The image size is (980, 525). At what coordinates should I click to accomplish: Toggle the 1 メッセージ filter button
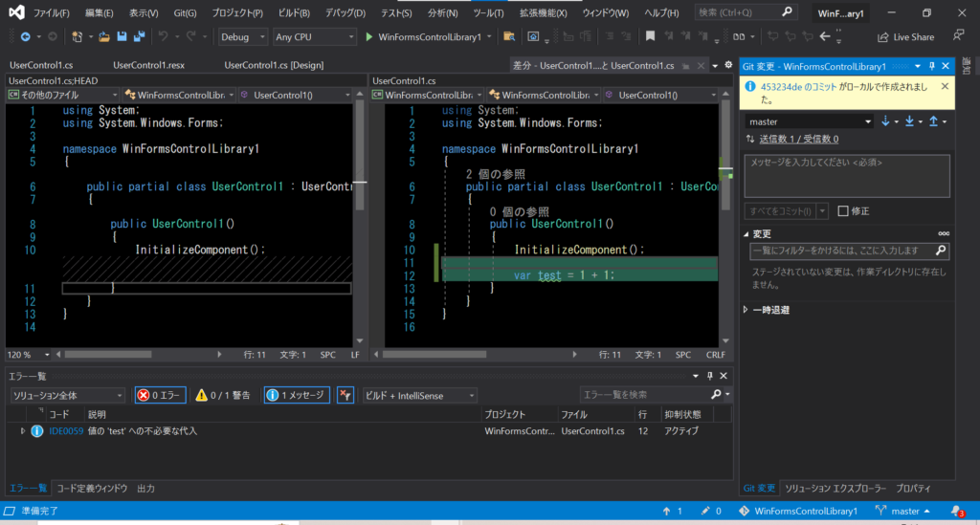(297, 395)
